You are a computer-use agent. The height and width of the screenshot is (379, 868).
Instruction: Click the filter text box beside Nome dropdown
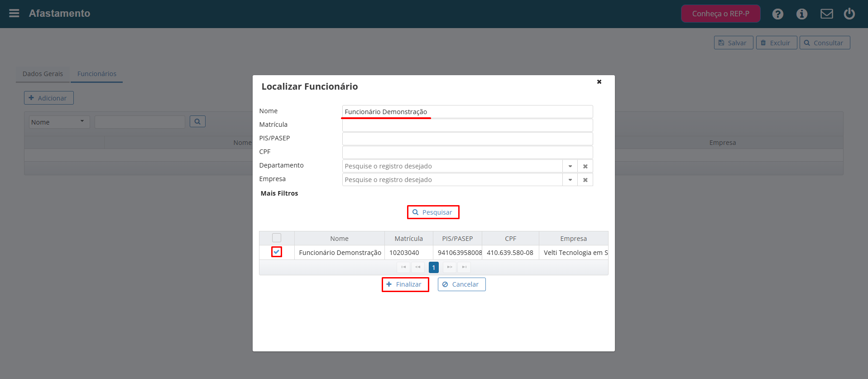pyautogui.click(x=140, y=122)
